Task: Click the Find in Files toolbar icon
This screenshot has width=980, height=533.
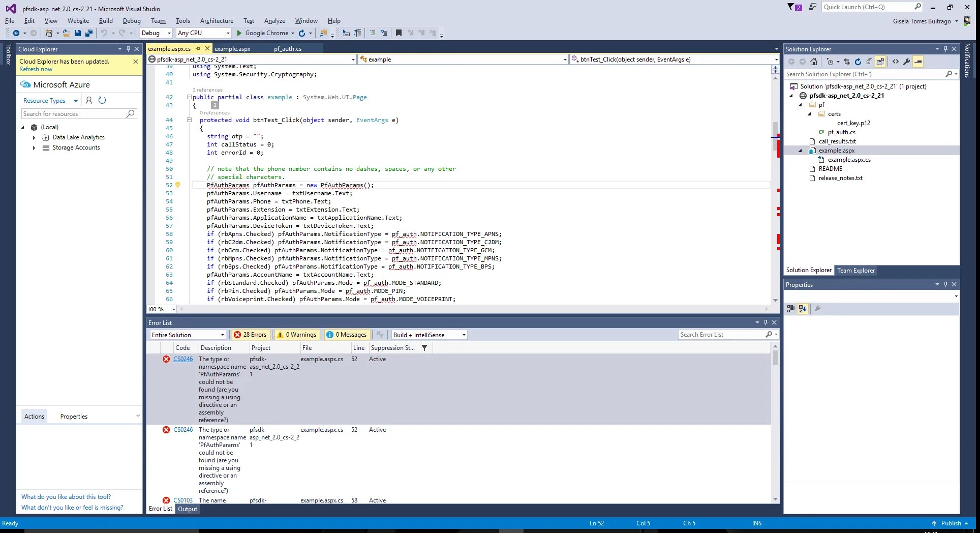Action: pyautogui.click(x=323, y=33)
